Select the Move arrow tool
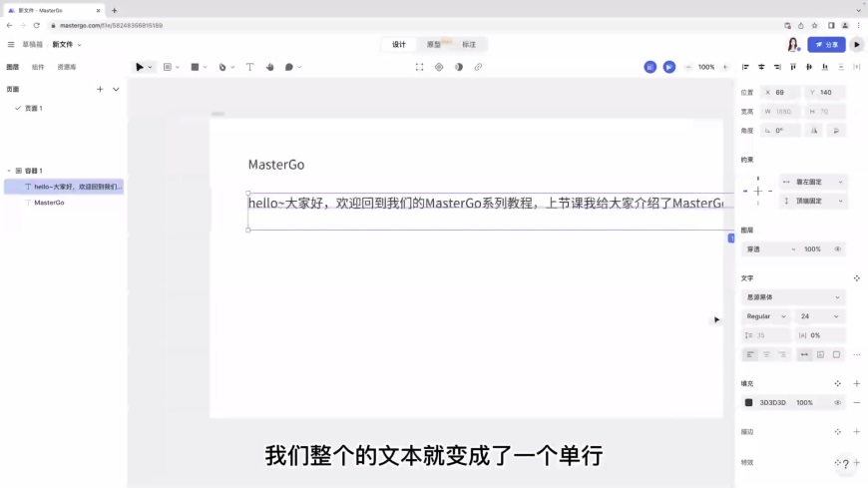This screenshot has width=868, height=488. click(140, 67)
